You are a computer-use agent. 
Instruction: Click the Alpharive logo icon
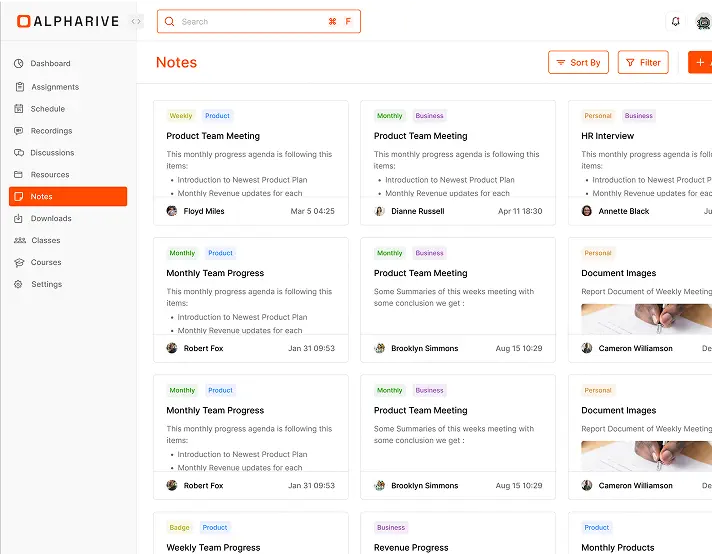click(x=23, y=21)
